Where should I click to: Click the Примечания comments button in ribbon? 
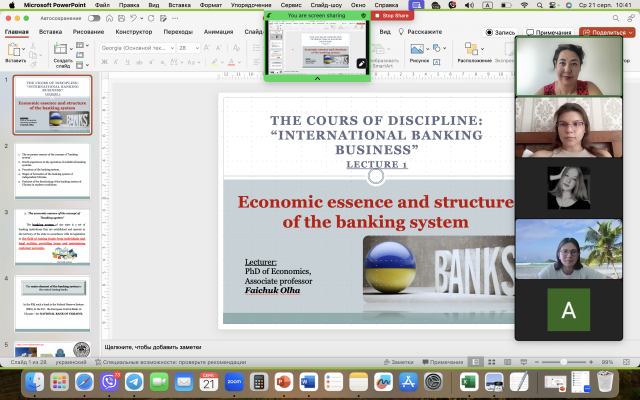[x=549, y=33]
